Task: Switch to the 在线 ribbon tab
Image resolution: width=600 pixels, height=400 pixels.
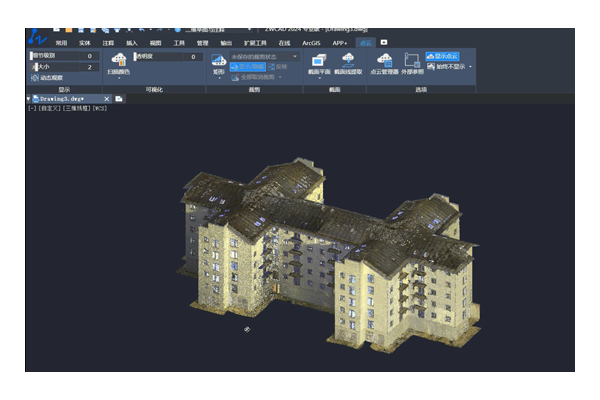Action: 284,43
